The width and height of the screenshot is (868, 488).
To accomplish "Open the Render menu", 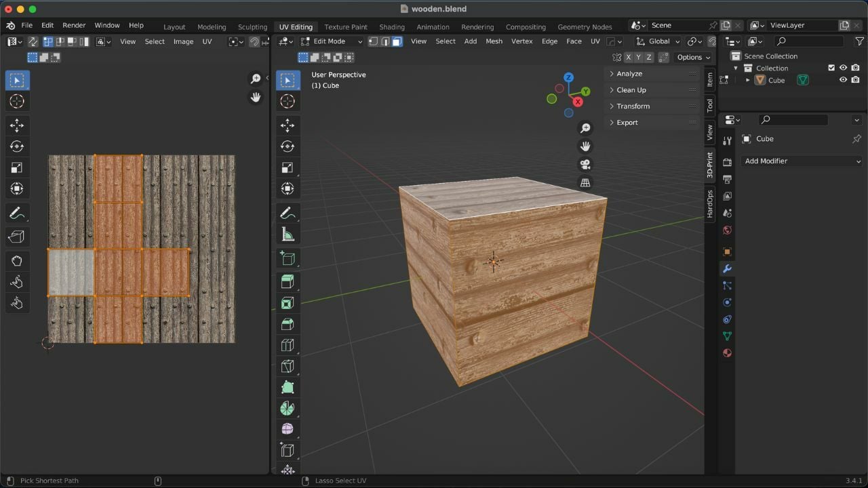I will coord(74,25).
